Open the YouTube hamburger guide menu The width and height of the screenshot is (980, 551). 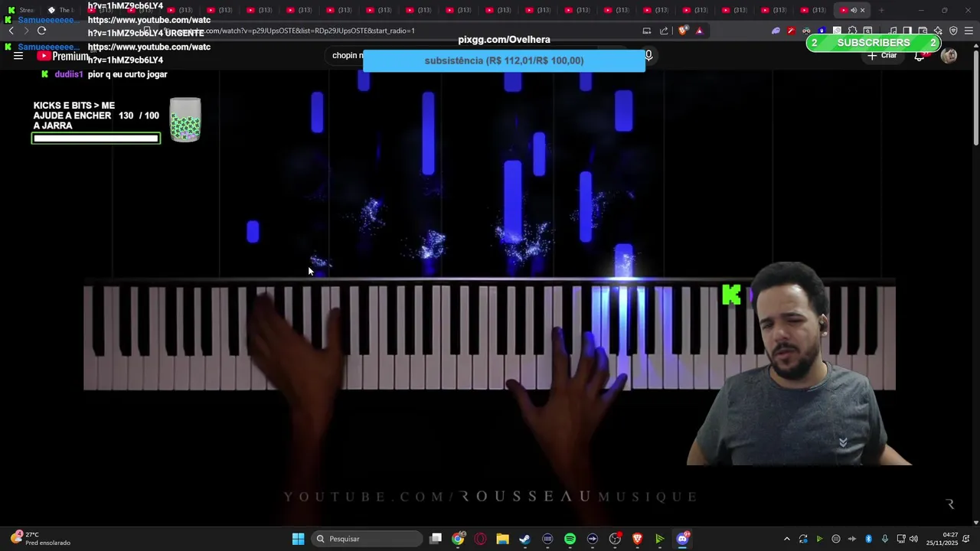tap(18, 56)
